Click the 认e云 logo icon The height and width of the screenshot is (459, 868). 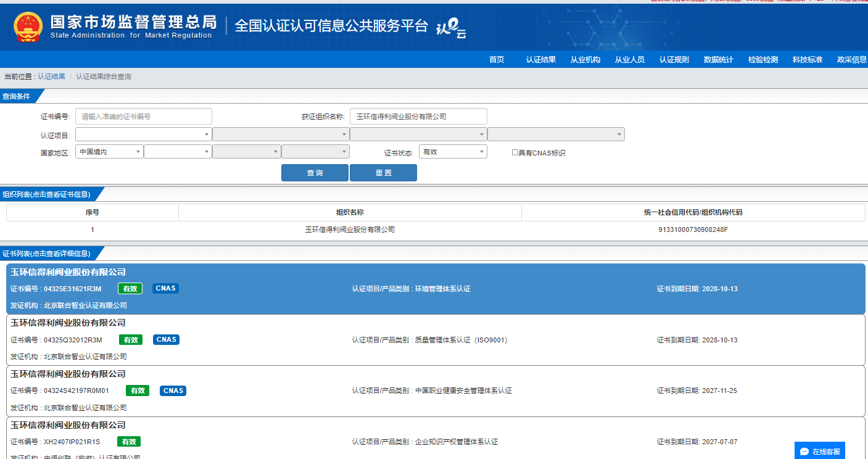pyautogui.click(x=450, y=28)
